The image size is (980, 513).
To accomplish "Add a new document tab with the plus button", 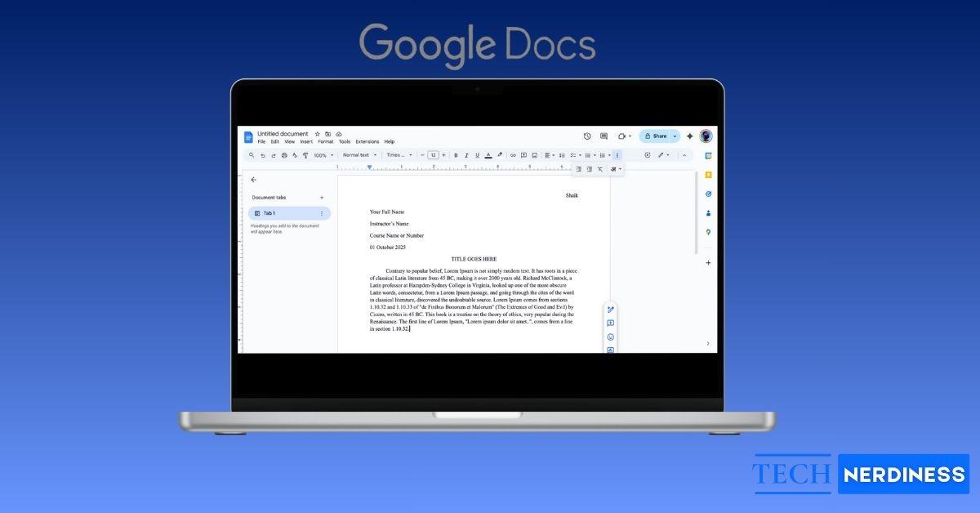I will coord(321,197).
